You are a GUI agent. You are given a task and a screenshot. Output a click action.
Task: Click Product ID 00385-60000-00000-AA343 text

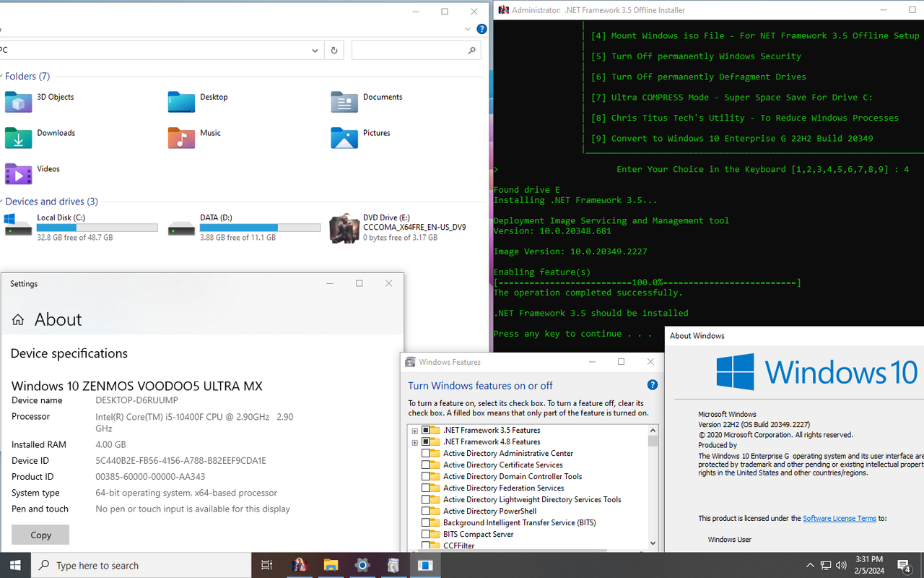150,477
